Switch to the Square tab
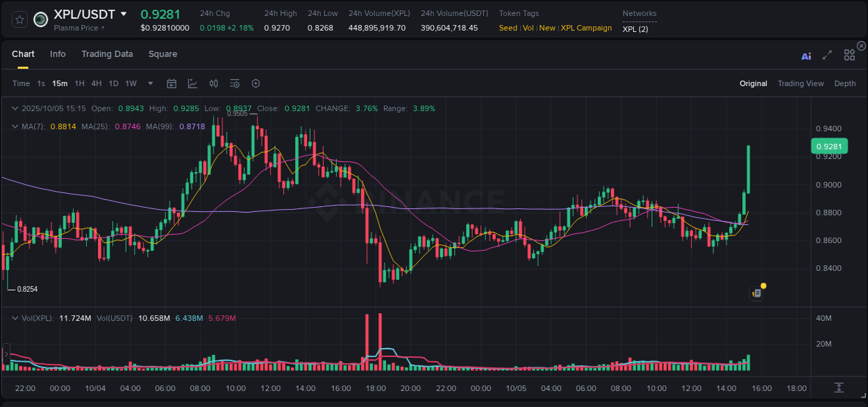 (162, 53)
